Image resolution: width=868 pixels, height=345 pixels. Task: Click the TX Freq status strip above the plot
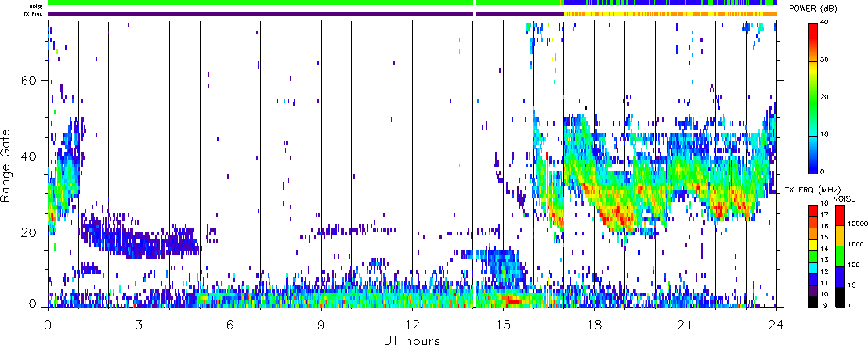[412, 13]
